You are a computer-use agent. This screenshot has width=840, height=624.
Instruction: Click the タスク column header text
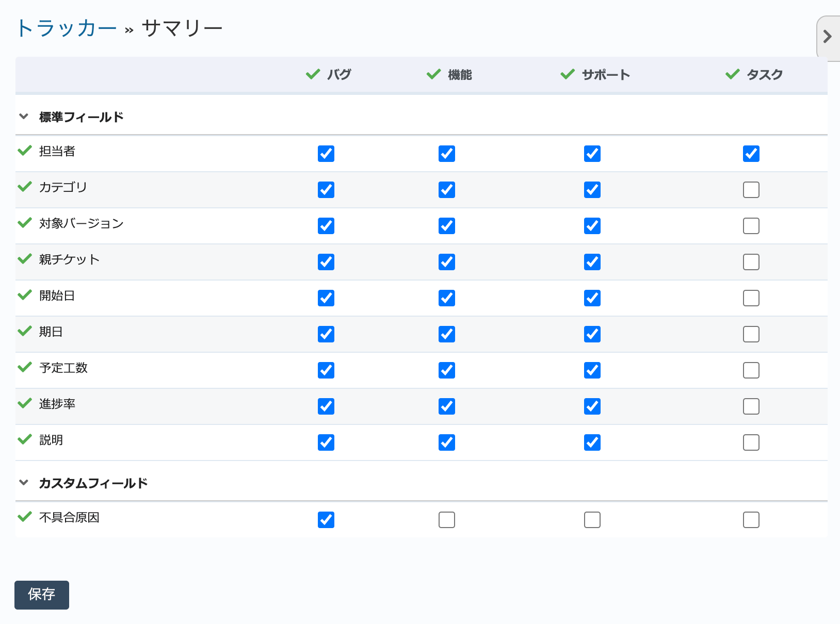[765, 75]
